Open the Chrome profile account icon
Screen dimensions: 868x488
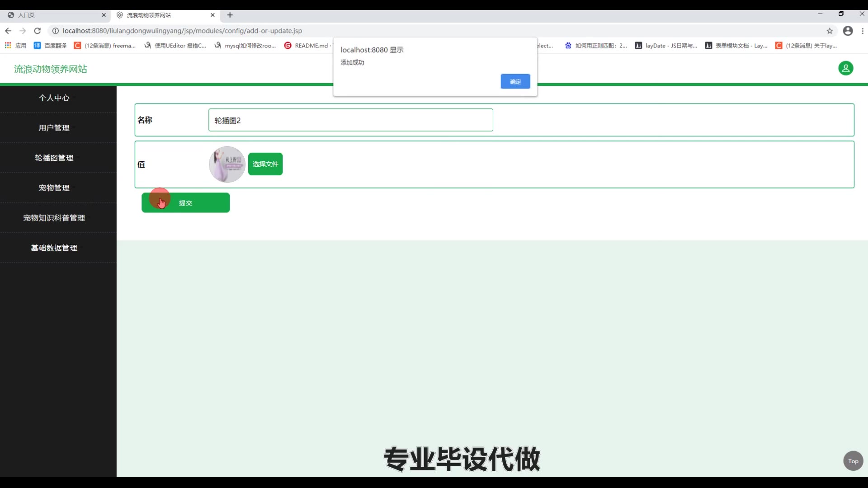848,31
